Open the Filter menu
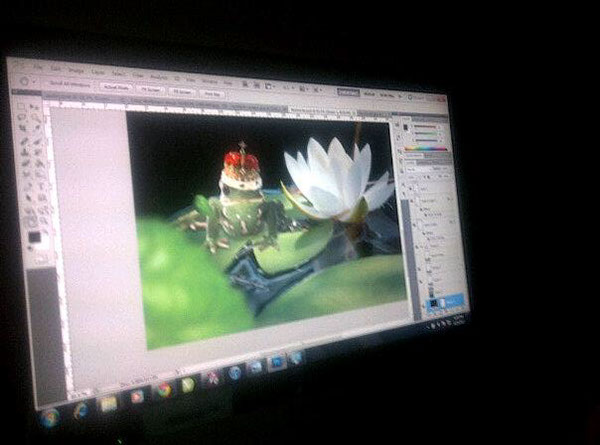600x445 pixels. pyautogui.click(x=137, y=75)
